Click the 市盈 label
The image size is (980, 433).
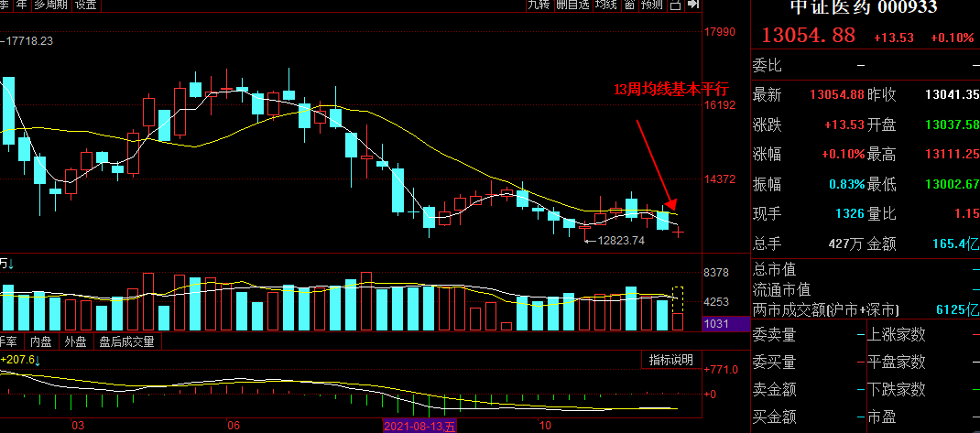coord(883,417)
